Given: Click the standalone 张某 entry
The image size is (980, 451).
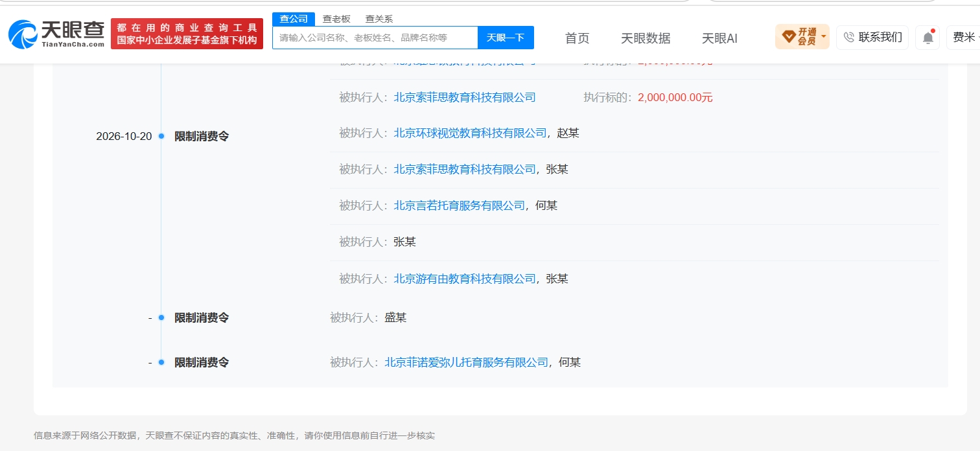Looking at the screenshot, I should click(404, 242).
